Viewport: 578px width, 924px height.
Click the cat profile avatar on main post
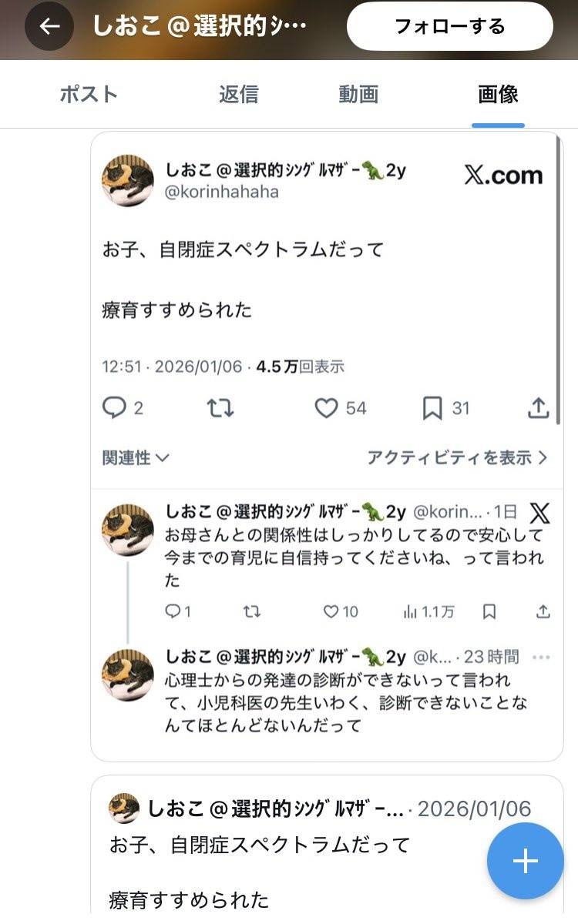[128, 181]
